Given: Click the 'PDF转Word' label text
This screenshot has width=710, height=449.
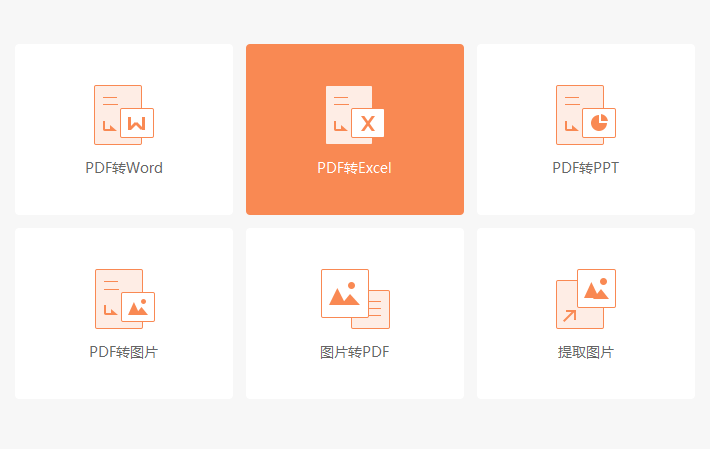Looking at the screenshot, I should (x=124, y=168).
